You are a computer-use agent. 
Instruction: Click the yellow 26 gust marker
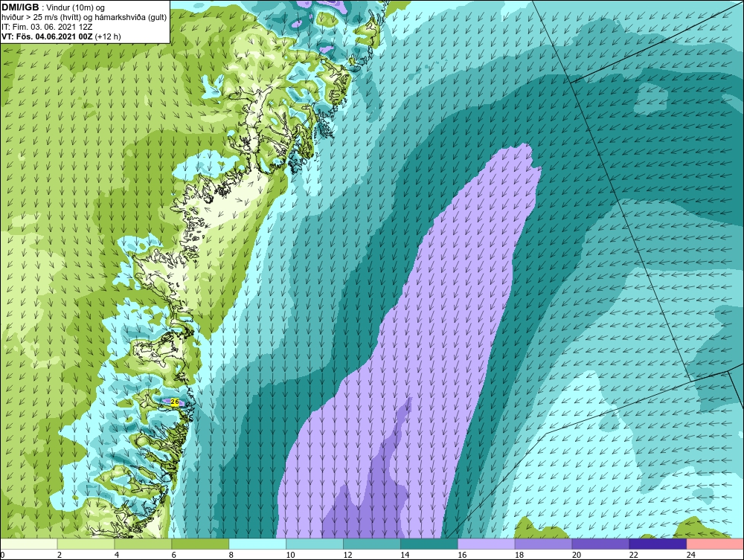click(x=175, y=402)
